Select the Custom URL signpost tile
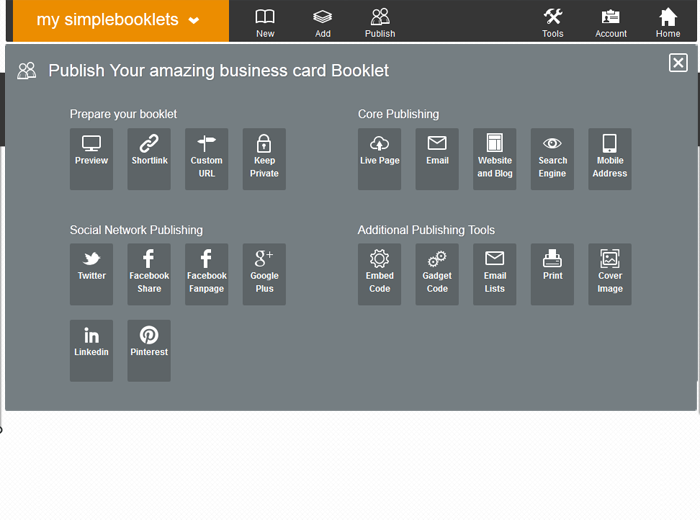700x520 pixels. (x=207, y=158)
